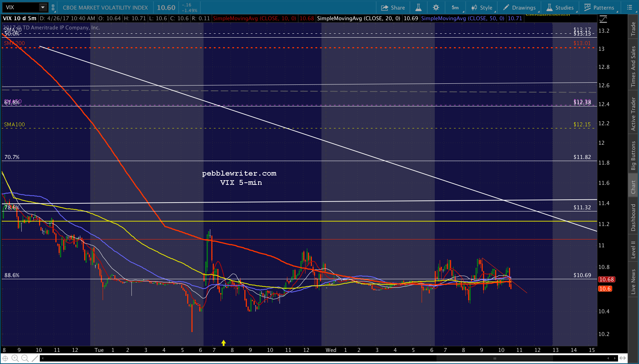Click the Share chart button

point(393,7)
